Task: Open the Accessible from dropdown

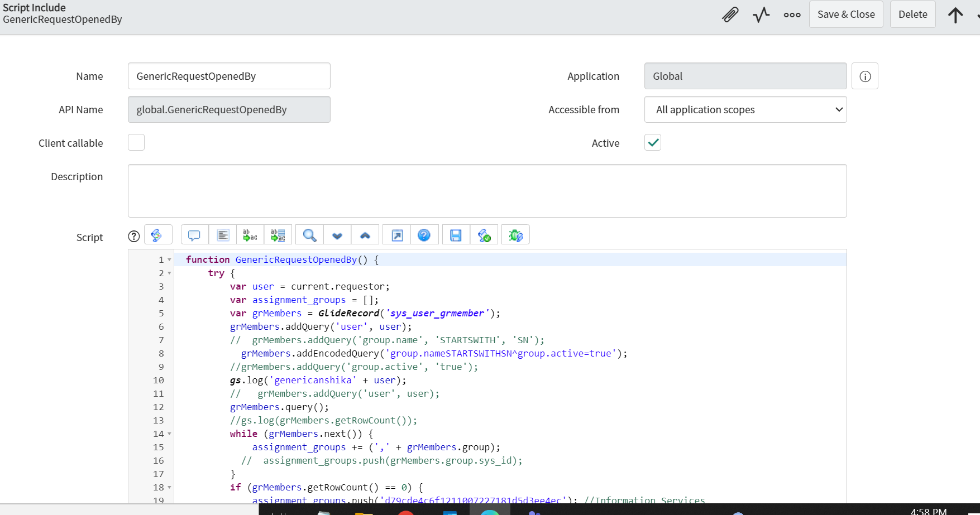Action: pos(745,109)
